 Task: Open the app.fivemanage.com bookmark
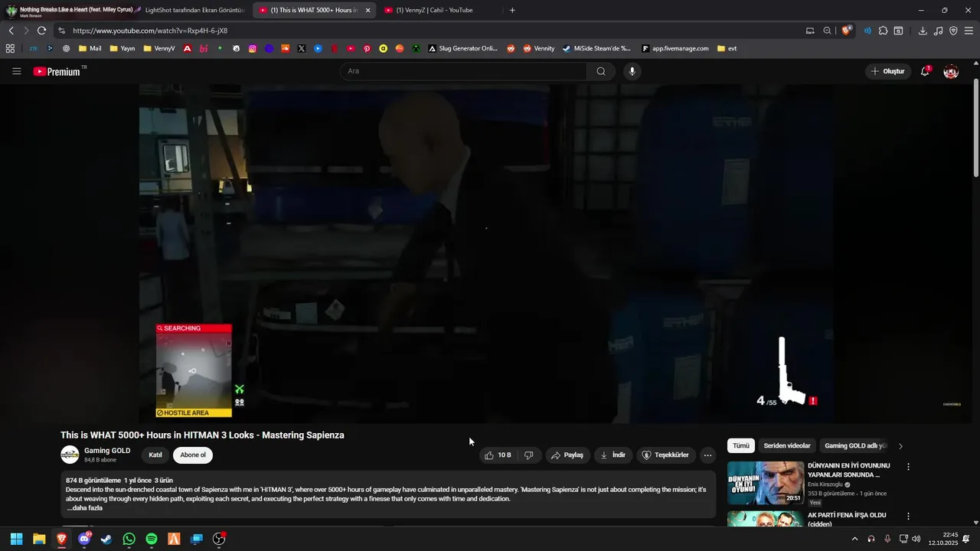pyautogui.click(x=675, y=48)
